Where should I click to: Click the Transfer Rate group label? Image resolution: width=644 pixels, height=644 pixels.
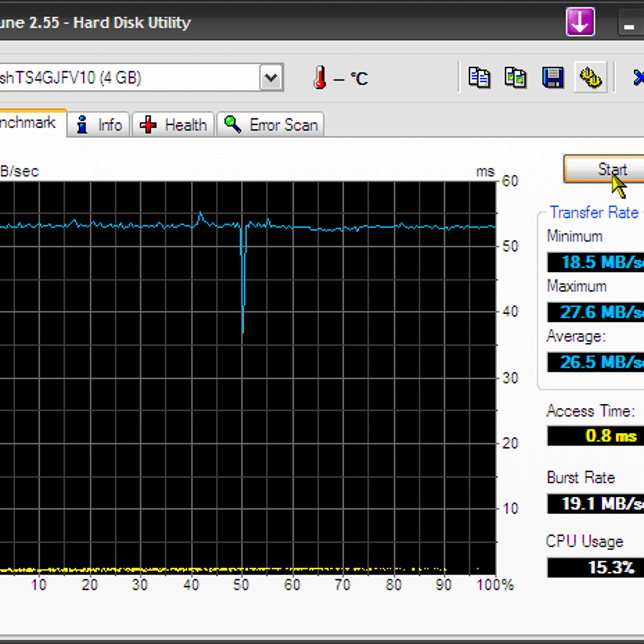[594, 212]
